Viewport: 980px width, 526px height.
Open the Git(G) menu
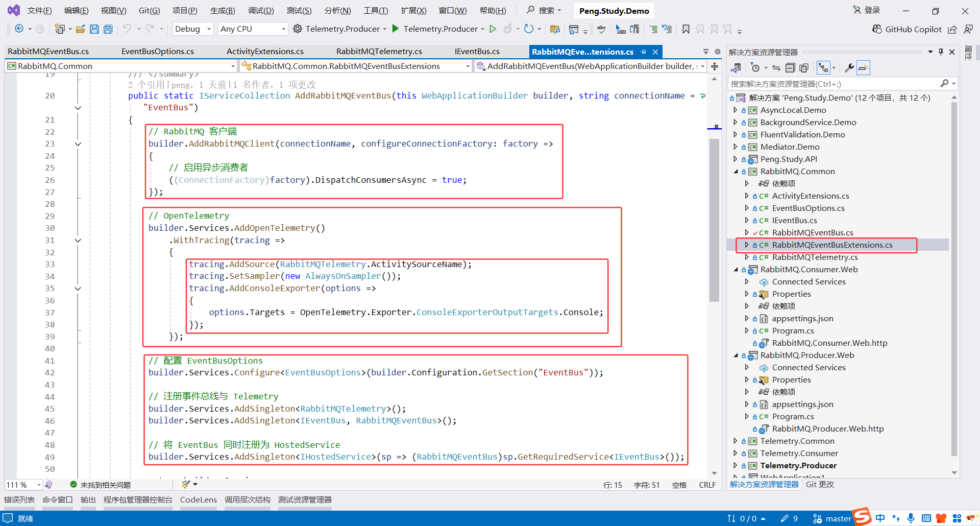pyautogui.click(x=150, y=10)
